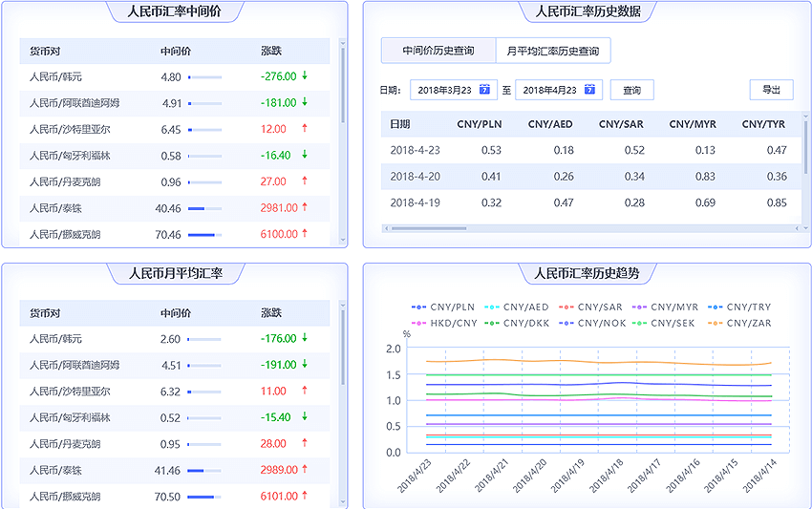Click red up arrow beside 6100.00 value
Image resolution: width=812 pixels, height=509 pixels.
coord(305,233)
